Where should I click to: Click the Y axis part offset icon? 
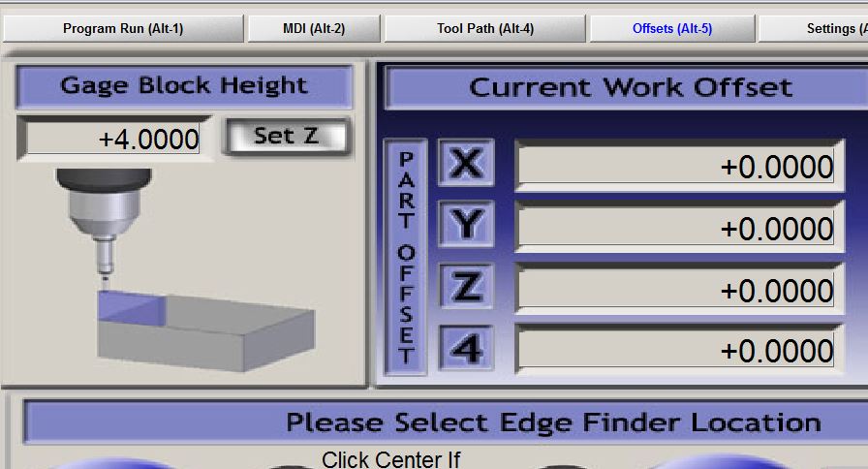pos(466,225)
